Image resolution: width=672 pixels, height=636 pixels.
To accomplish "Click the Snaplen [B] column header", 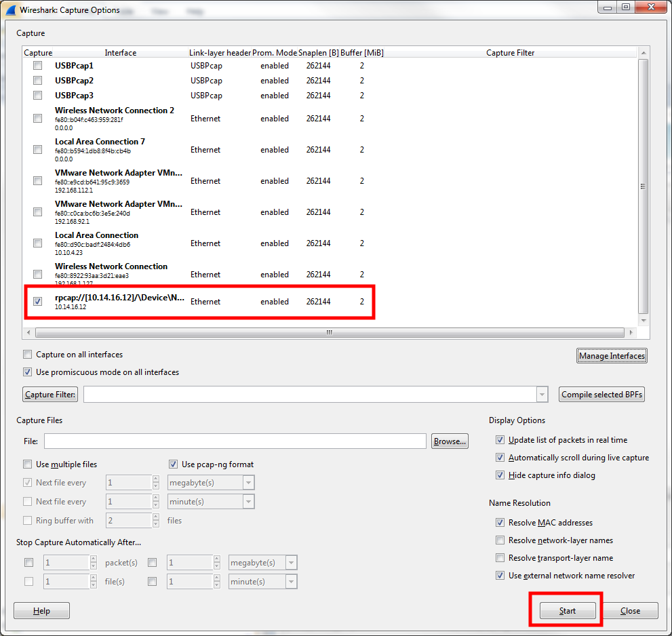I will tap(319, 53).
